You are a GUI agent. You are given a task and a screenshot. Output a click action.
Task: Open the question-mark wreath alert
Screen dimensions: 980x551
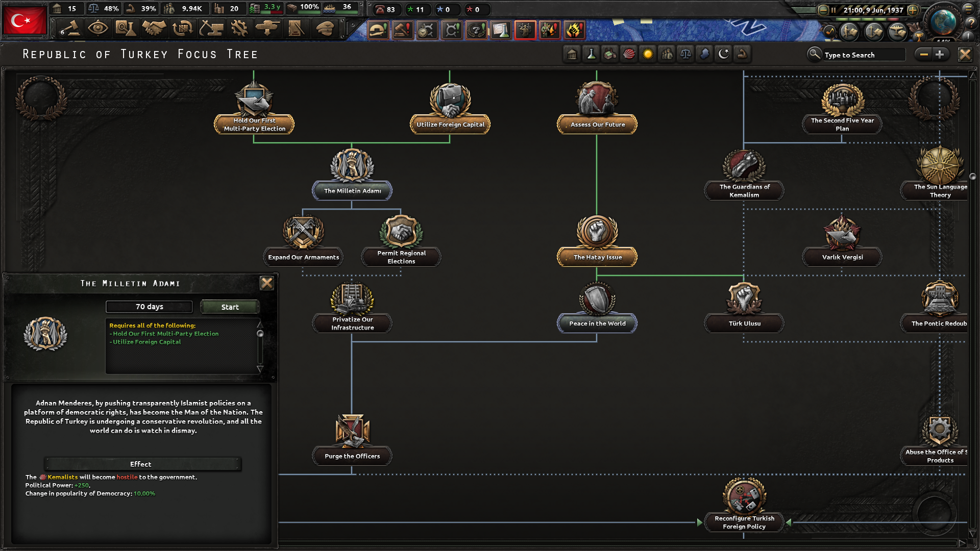476,30
